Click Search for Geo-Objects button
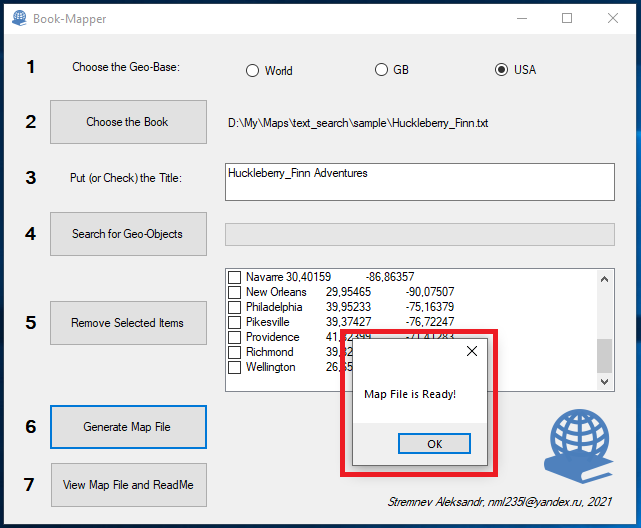Image resolution: width=641 pixels, height=528 pixels. click(x=128, y=234)
